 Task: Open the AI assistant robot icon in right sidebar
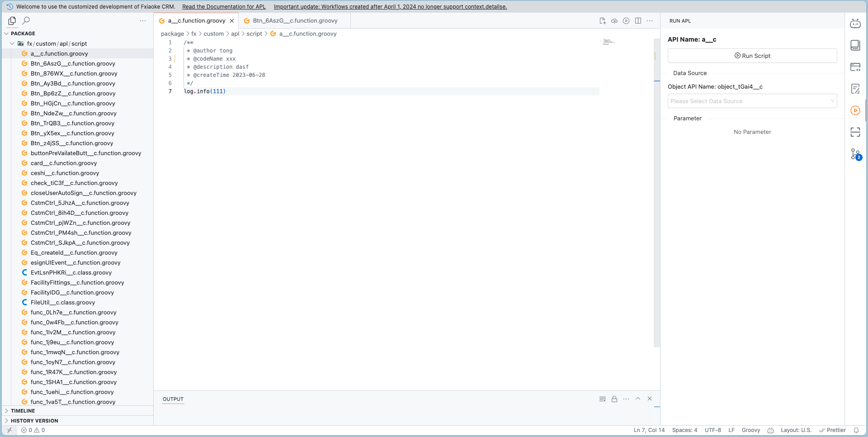(855, 24)
